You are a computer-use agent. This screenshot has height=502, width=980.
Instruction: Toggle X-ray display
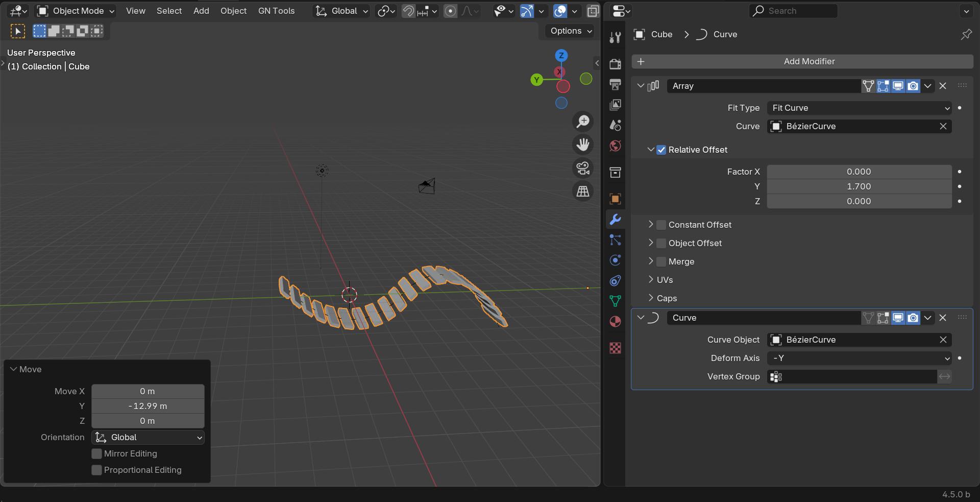[x=593, y=11]
